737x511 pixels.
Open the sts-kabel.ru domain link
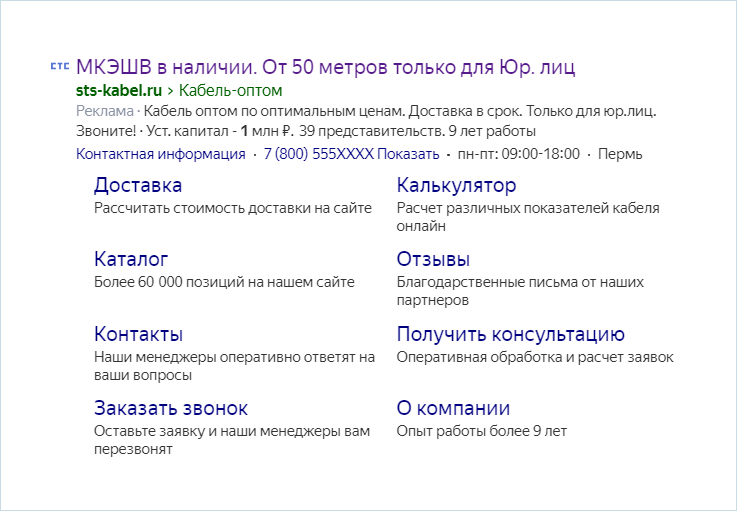pos(119,90)
